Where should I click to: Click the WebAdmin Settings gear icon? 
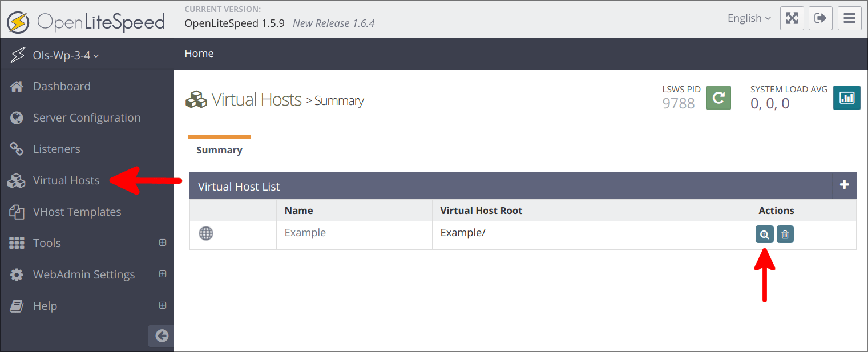coord(17,274)
